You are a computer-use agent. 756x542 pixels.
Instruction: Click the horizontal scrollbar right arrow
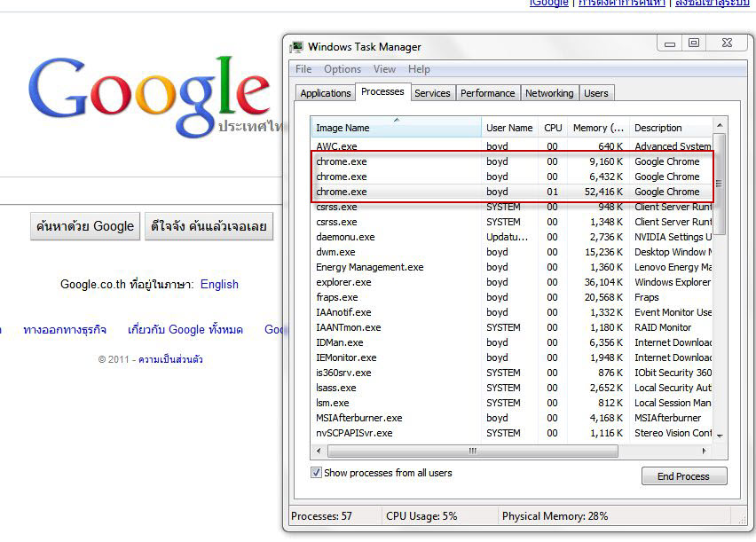click(x=705, y=451)
